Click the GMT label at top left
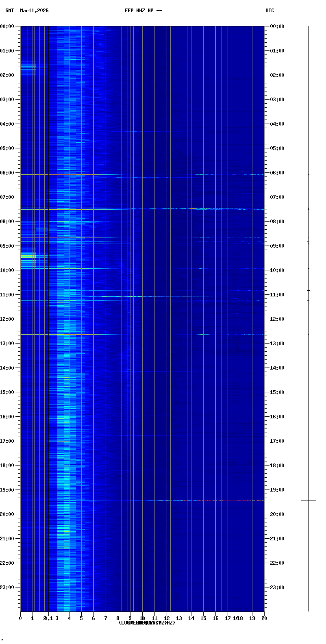The width and height of the screenshot is (326, 644). 9,11
